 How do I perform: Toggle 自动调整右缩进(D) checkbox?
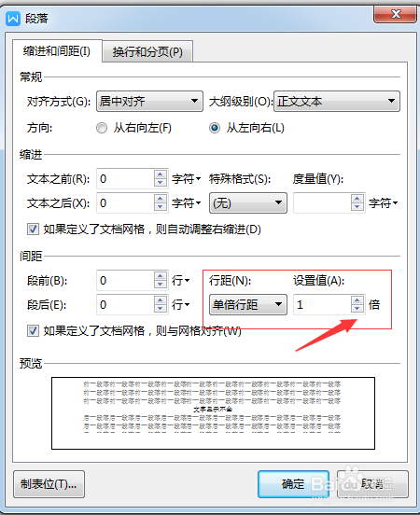click(33, 229)
